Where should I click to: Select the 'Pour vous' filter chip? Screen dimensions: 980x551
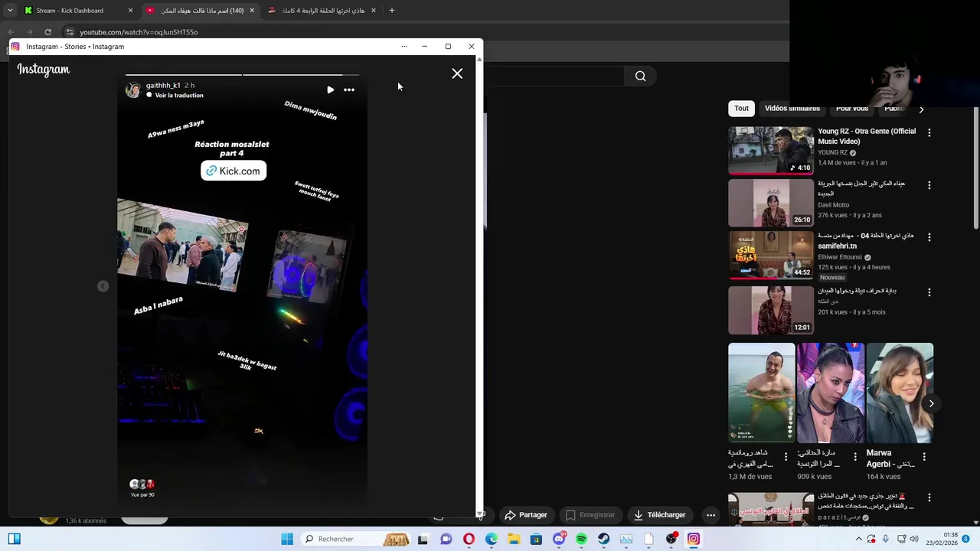click(852, 109)
